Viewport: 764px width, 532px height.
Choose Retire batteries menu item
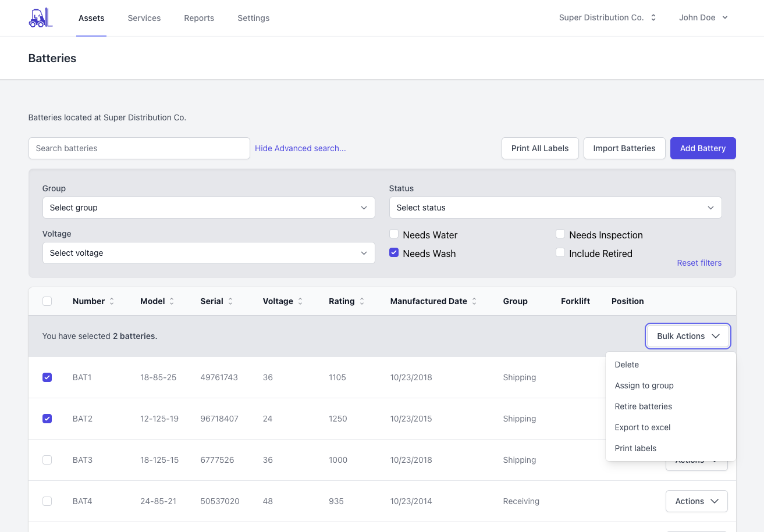[x=671, y=406]
